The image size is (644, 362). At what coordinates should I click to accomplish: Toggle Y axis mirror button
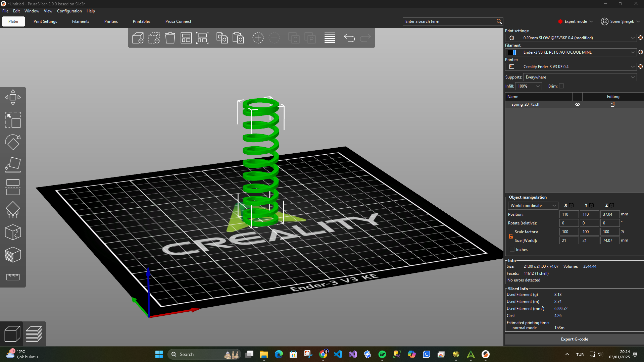click(x=592, y=205)
